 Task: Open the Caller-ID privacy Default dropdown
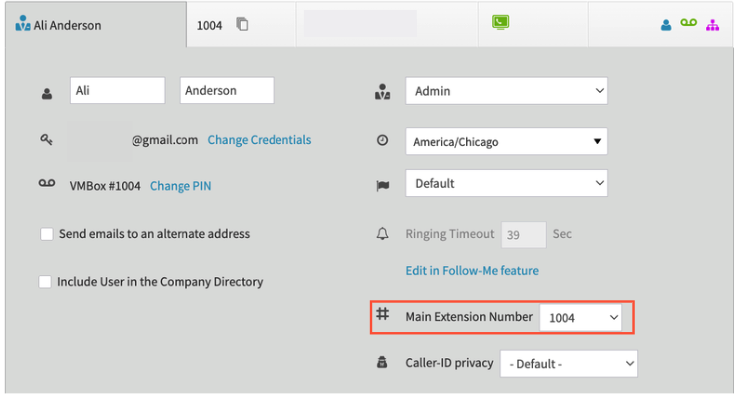[x=569, y=363]
